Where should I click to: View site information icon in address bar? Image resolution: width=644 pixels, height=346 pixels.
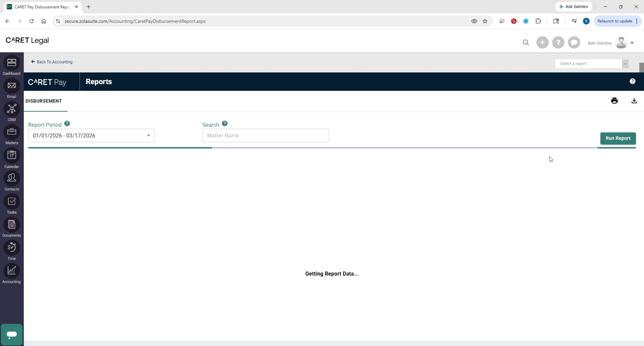[58, 21]
